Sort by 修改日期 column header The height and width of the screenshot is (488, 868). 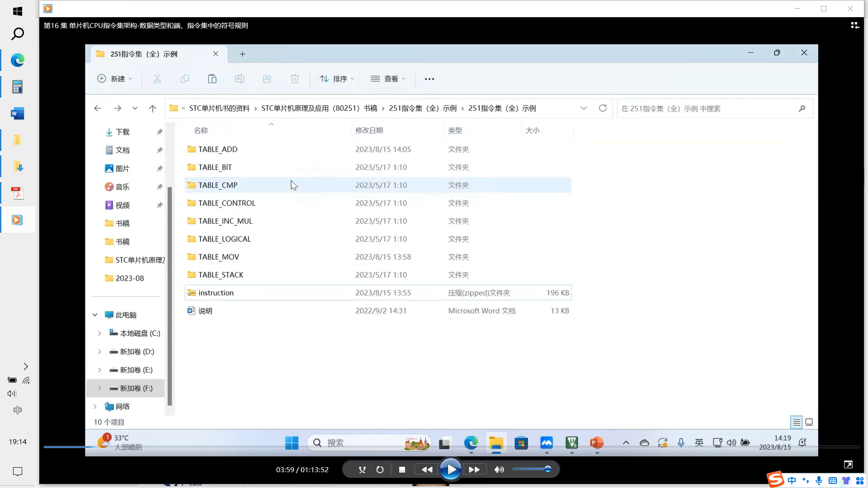pos(369,131)
